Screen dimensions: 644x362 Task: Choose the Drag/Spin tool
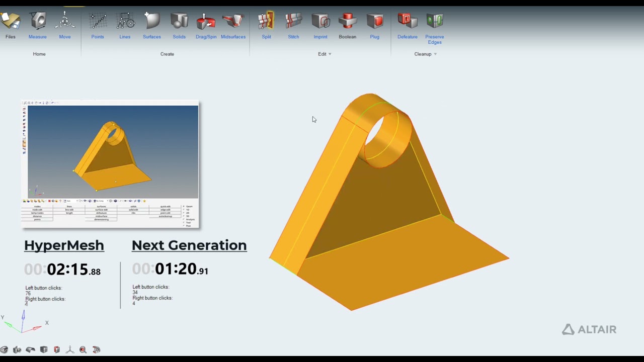point(206,25)
